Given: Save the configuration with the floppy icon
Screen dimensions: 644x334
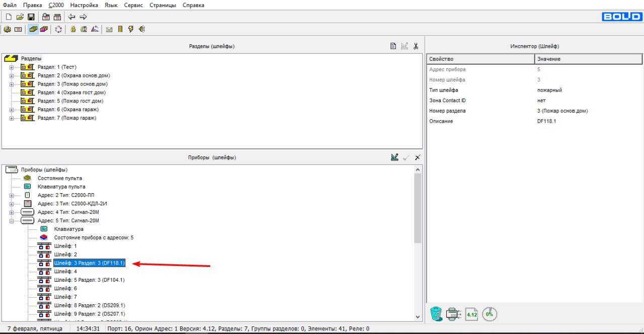Looking at the screenshot, I should [31, 17].
